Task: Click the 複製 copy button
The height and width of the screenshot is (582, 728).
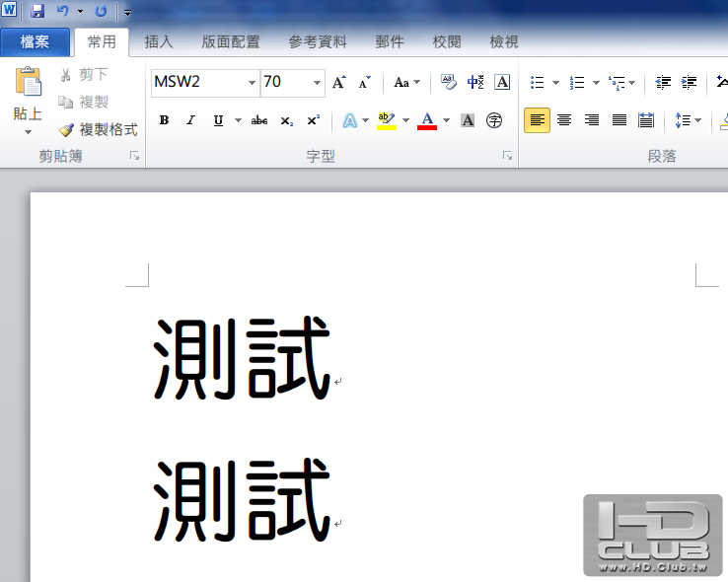Action: point(85,102)
